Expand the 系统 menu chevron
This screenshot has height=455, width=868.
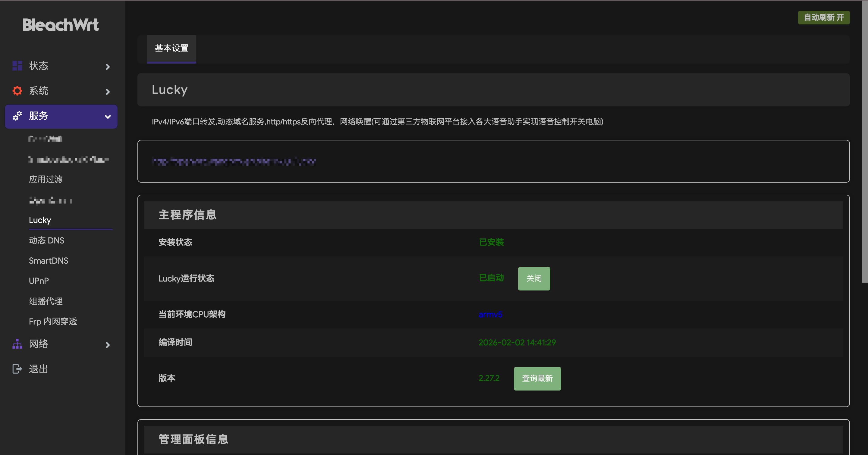coord(108,92)
